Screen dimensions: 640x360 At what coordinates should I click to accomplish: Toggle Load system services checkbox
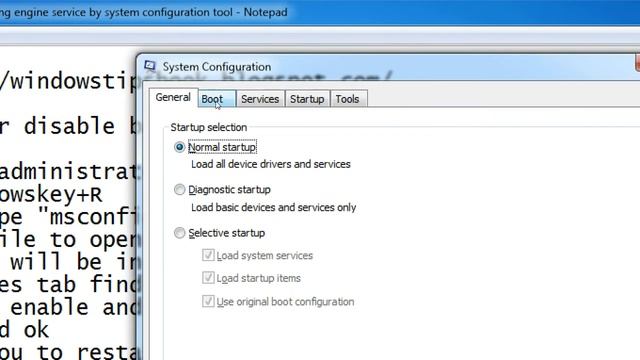coord(208,255)
